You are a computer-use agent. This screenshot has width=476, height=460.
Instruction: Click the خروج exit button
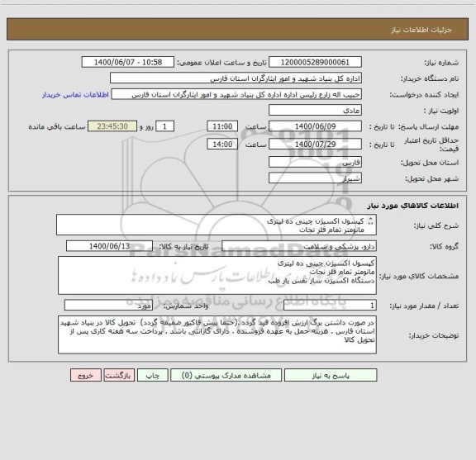[86, 375]
